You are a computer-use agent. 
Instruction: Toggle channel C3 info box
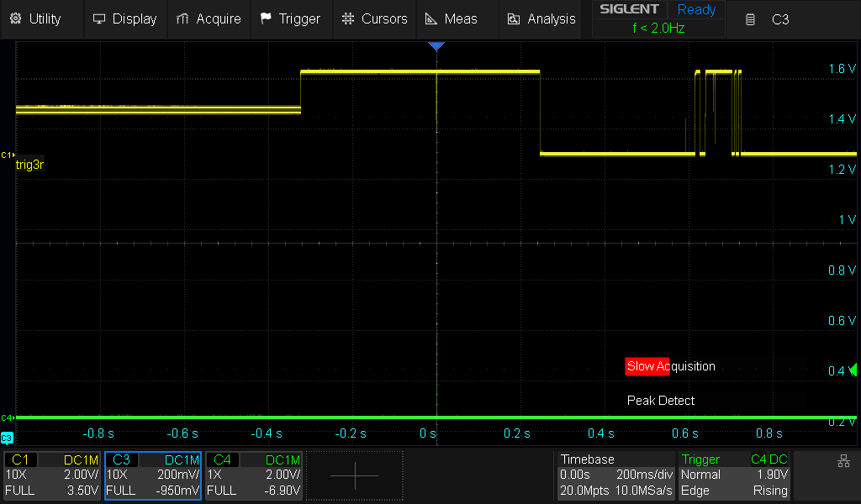click(153, 475)
